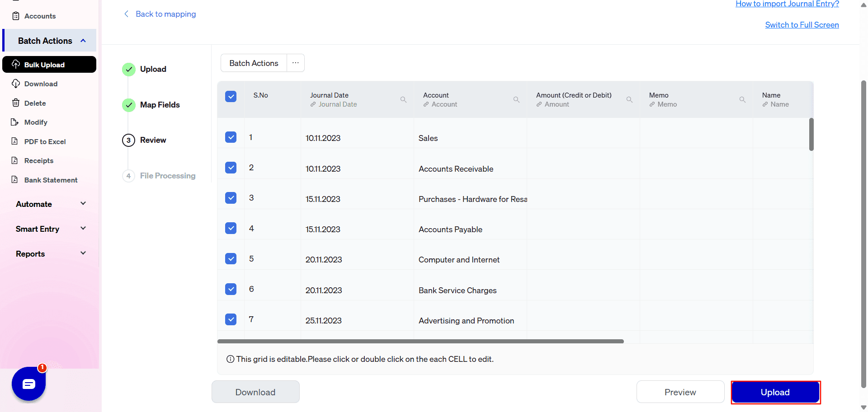Viewport: 868px width, 412px height.
Task: Open the Modify batch action
Action: click(35, 122)
